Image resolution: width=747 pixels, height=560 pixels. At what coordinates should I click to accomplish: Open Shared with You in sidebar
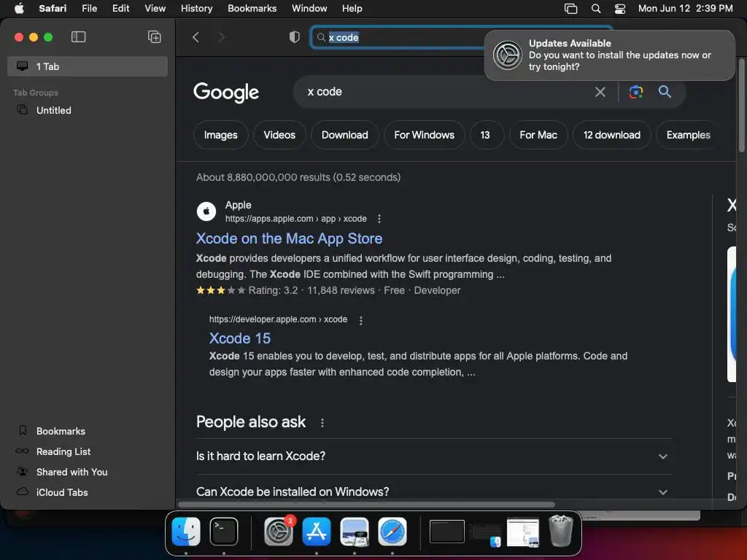coord(71,472)
